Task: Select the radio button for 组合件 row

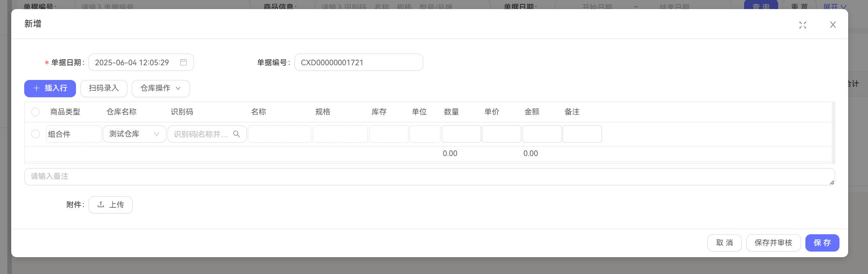Action: pos(35,134)
